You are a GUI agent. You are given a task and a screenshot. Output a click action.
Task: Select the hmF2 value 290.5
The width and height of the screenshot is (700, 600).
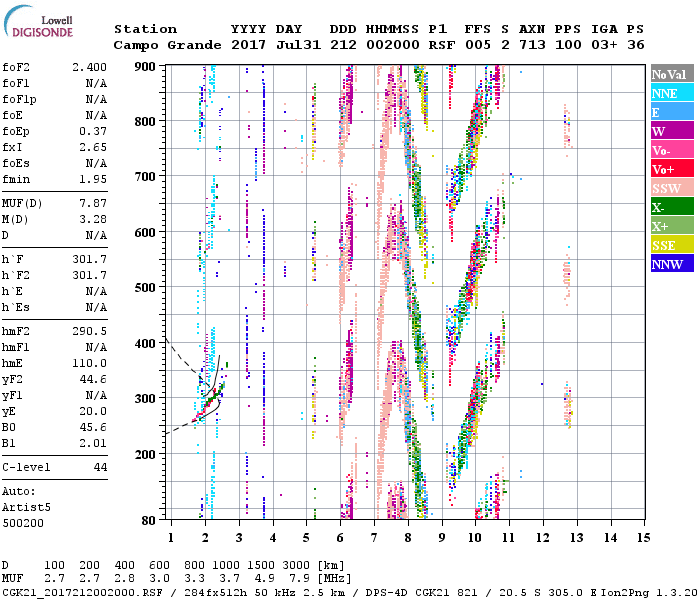click(x=88, y=330)
